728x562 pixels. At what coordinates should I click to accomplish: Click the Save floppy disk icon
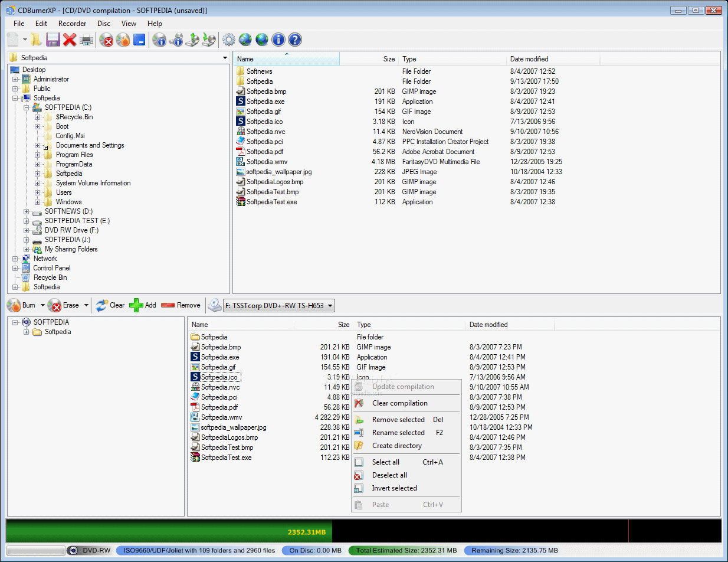click(53, 40)
